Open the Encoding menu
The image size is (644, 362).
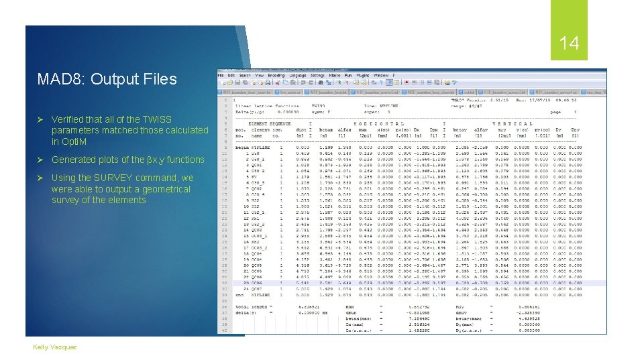276,76
